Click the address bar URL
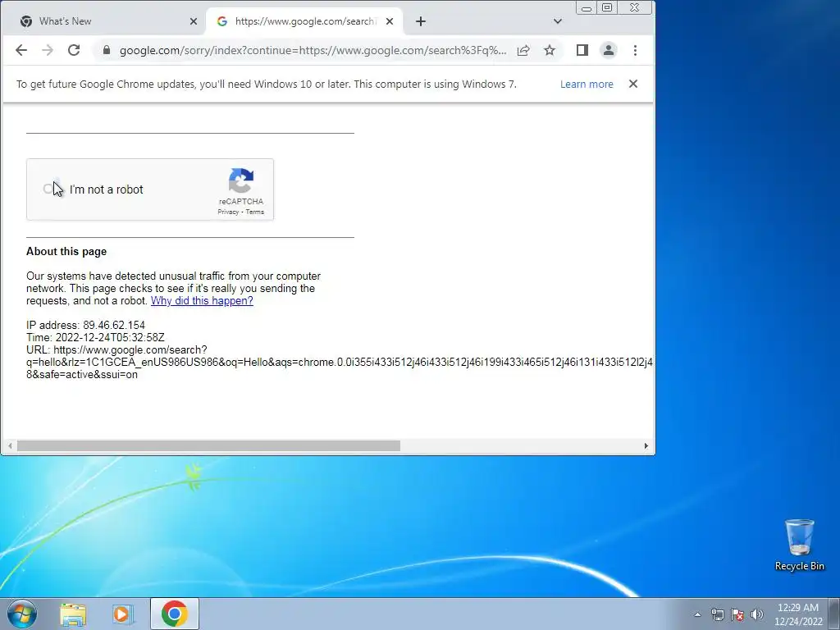Viewport: 840px width, 630px height. point(313,50)
